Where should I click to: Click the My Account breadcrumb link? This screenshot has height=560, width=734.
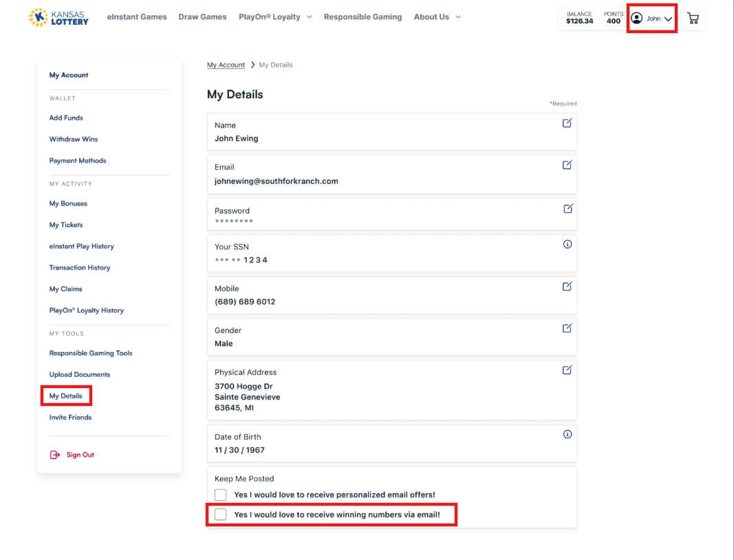(226, 65)
